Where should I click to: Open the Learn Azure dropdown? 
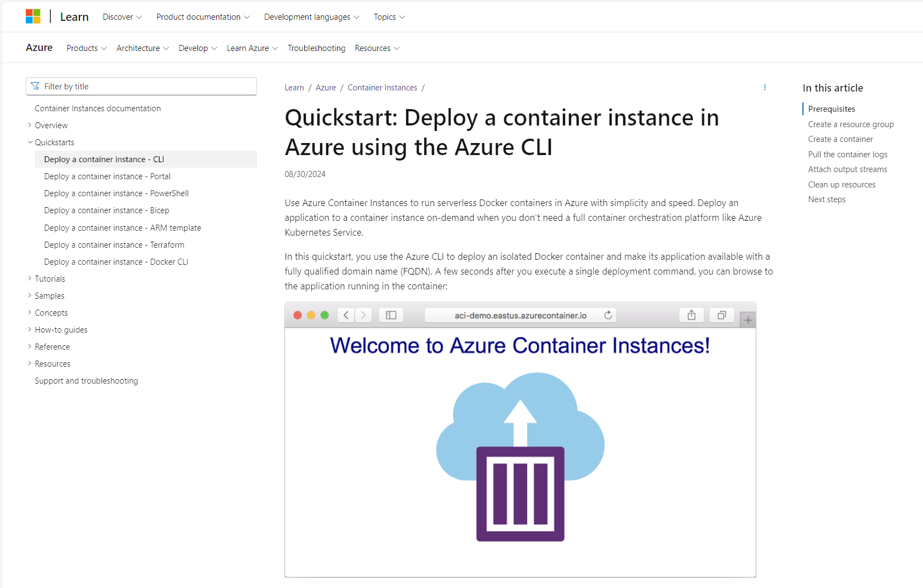point(252,48)
